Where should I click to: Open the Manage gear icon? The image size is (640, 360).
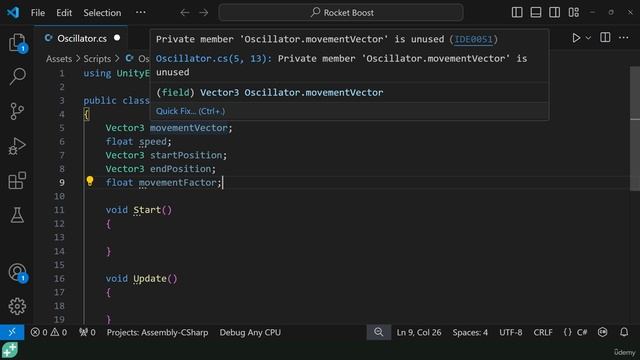pyautogui.click(x=17, y=306)
